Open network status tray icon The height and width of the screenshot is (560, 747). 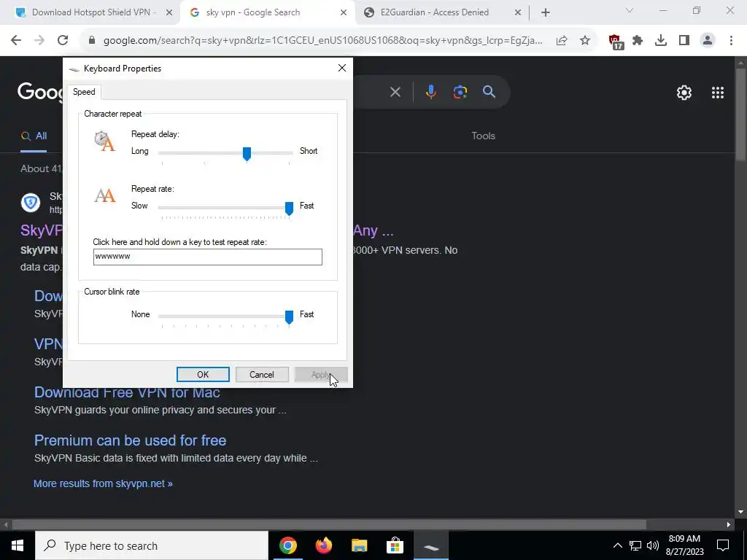[635, 545]
